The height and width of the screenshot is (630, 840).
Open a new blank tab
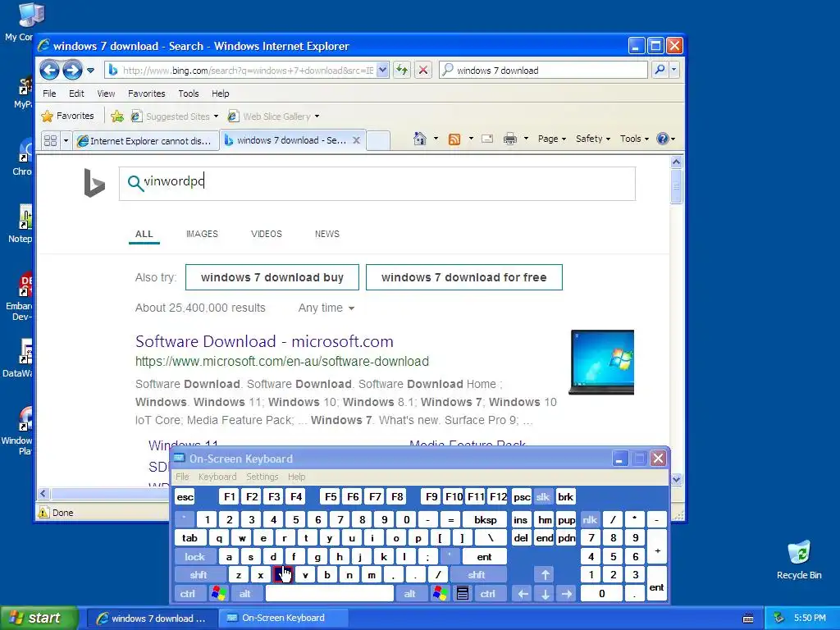coord(377,140)
